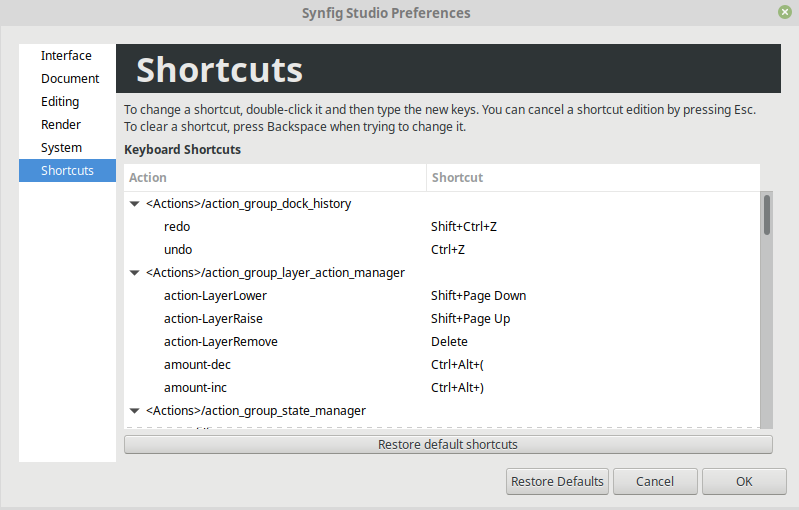Select the redo shortcut row

click(x=442, y=227)
